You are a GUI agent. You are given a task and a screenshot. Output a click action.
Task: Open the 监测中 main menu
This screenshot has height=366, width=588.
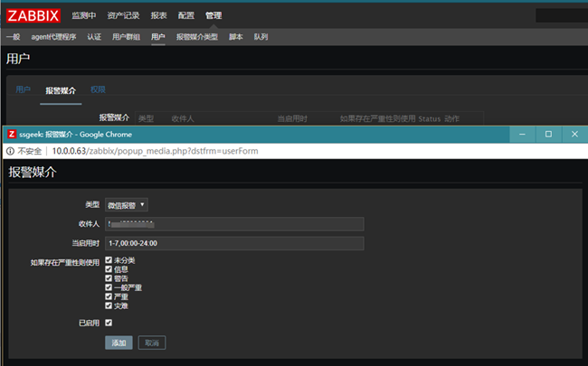click(83, 15)
